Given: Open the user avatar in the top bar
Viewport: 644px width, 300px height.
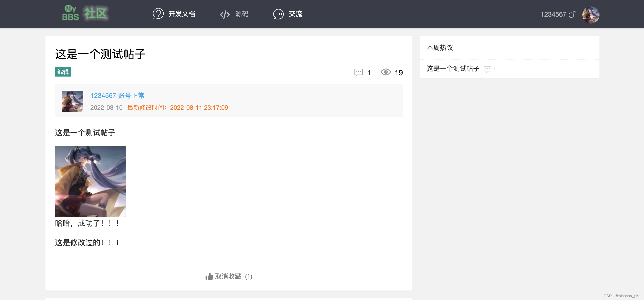Looking at the screenshot, I should [590, 14].
